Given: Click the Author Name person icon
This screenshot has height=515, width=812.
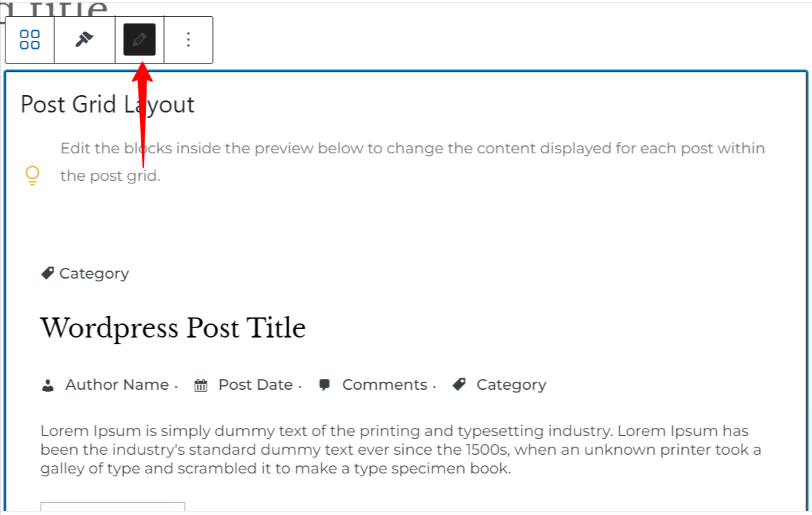Looking at the screenshot, I should click(x=48, y=385).
